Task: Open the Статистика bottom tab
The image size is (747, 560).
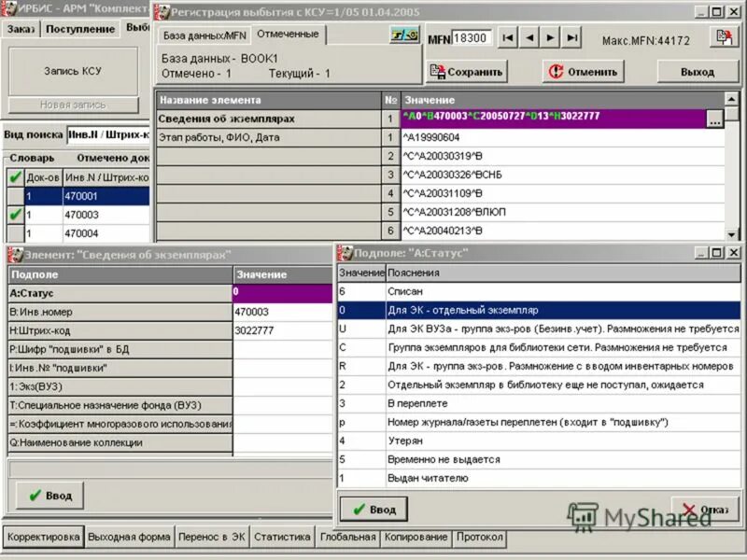Action: pyautogui.click(x=282, y=538)
